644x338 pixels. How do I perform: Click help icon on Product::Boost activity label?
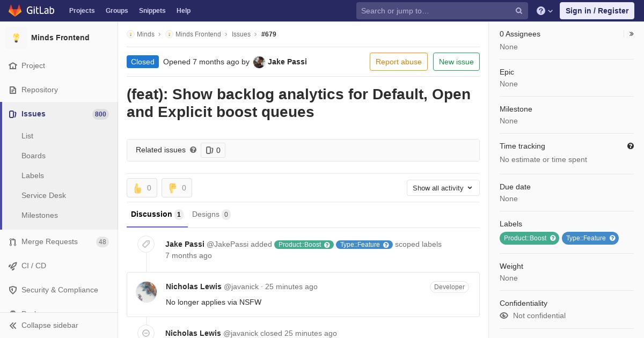point(327,245)
